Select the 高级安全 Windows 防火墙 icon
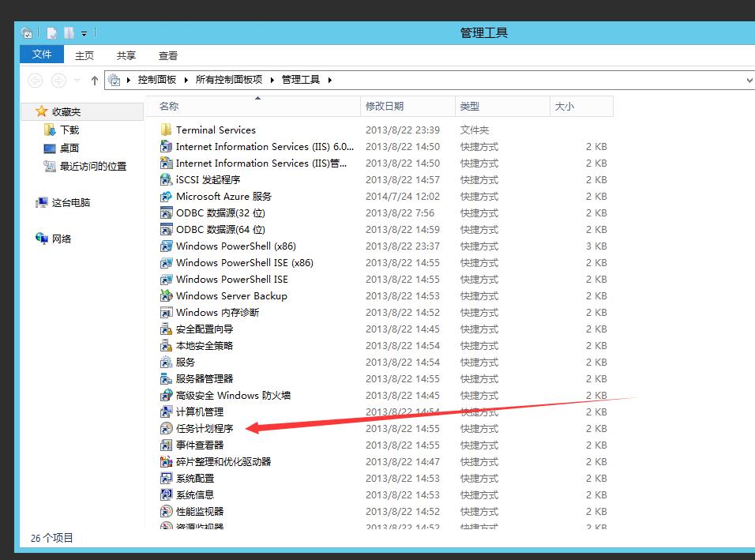 click(166, 396)
